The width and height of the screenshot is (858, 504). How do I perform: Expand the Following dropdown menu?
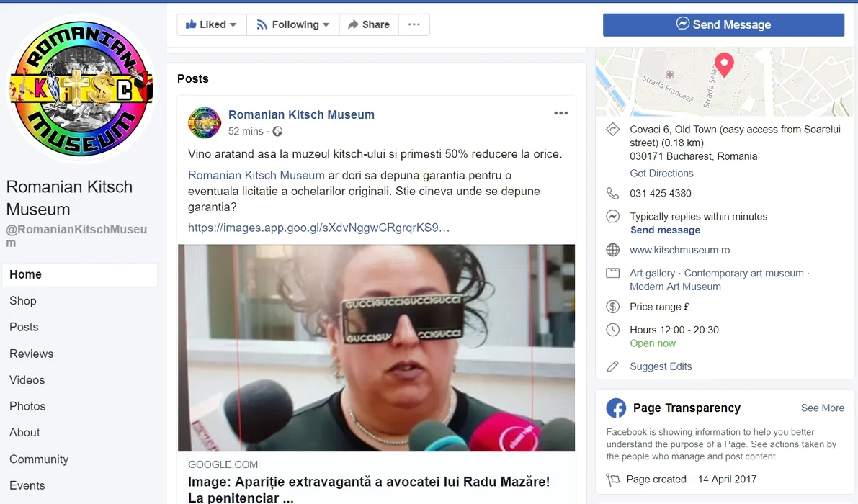[293, 24]
